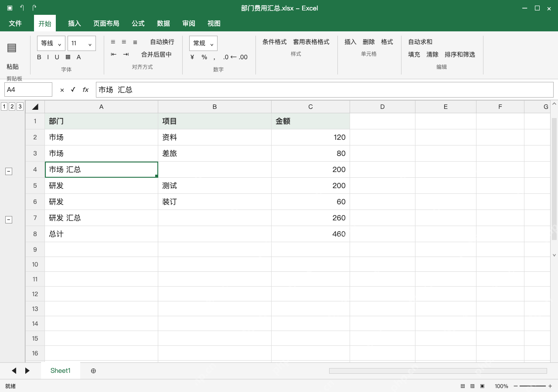Screen dimensions: 558x392
Task: Confirm the formula bar entry
Action: click(73, 90)
